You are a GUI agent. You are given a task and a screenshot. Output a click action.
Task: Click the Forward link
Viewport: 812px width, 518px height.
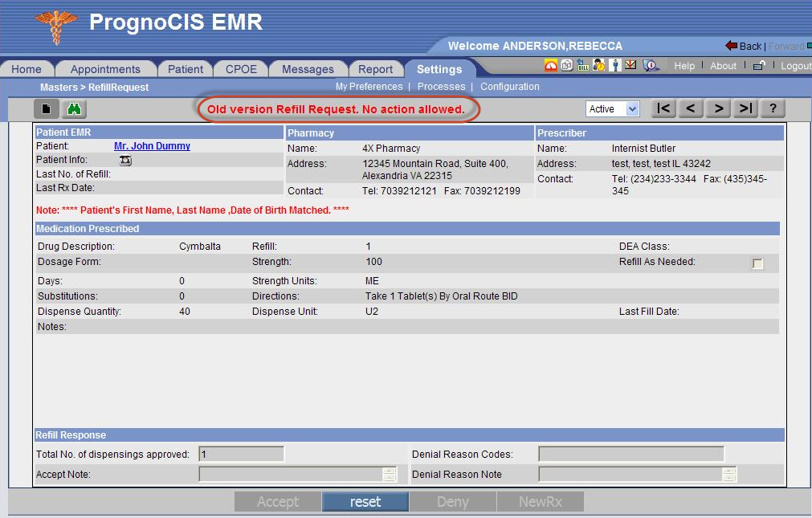pos(786,46)
